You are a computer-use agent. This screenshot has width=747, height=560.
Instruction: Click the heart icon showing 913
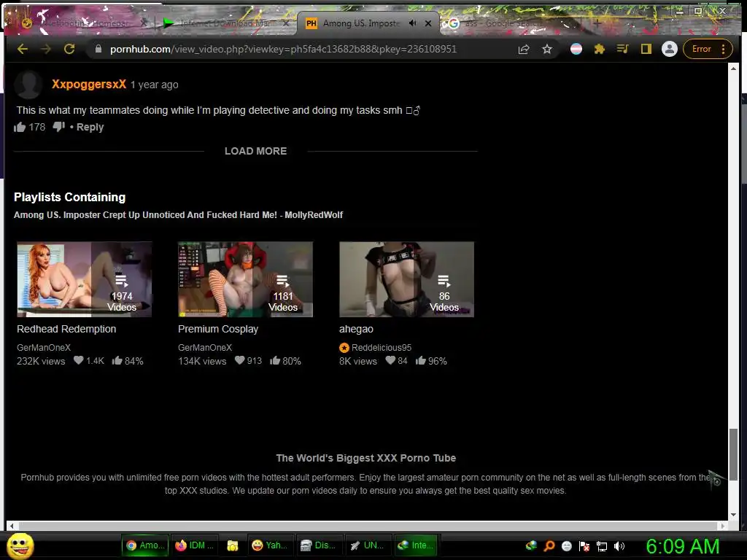[239, 360]
